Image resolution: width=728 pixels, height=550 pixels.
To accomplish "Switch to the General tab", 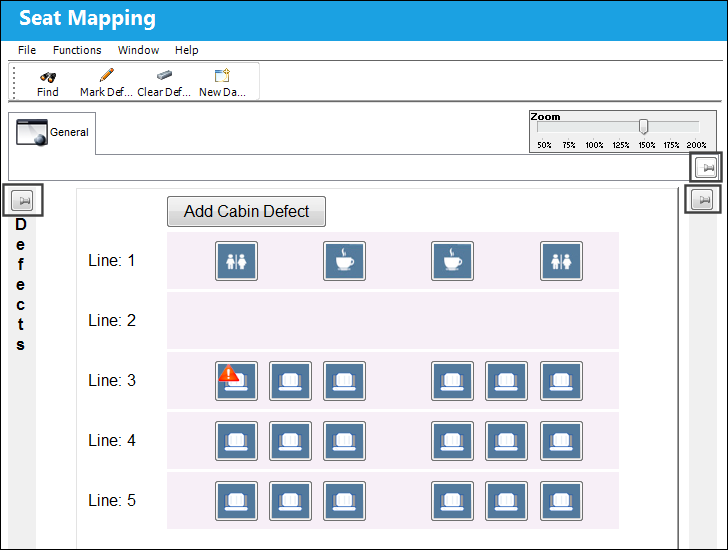I will [x=52, y=132].
